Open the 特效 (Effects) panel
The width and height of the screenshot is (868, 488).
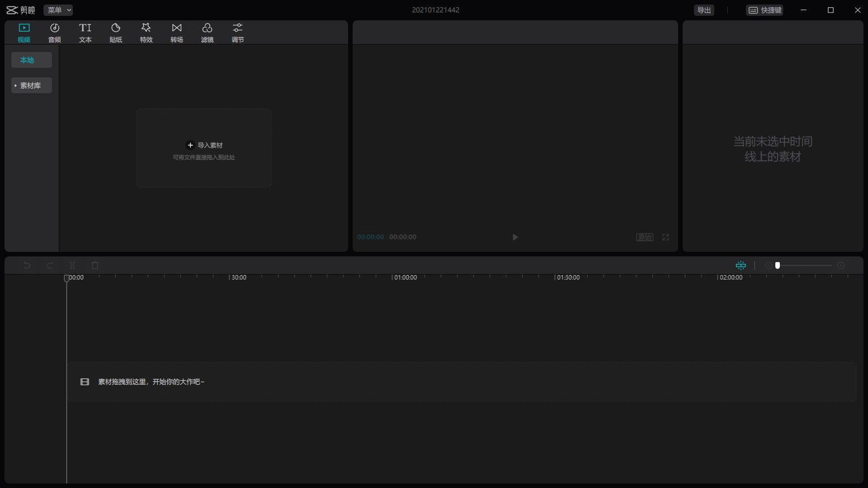146,33
